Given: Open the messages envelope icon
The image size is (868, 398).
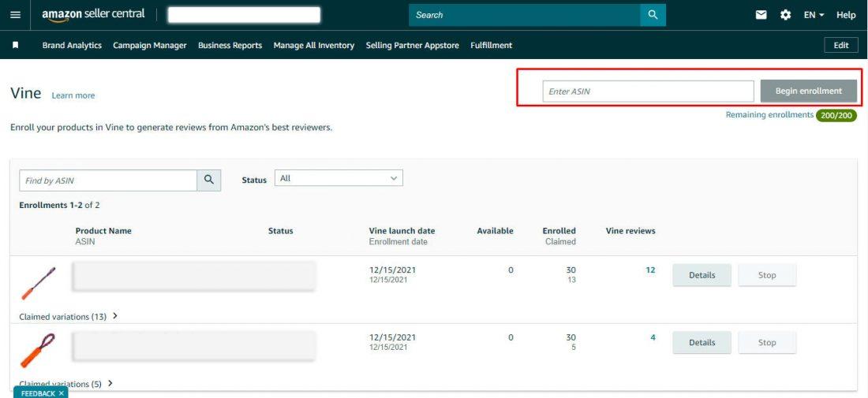Looking at the screenshot, I should tap(761, 15).
